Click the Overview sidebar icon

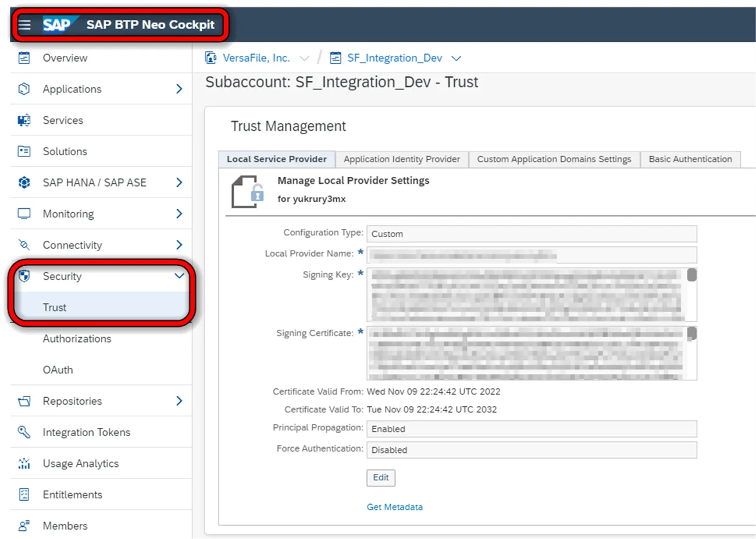point(24,58)
